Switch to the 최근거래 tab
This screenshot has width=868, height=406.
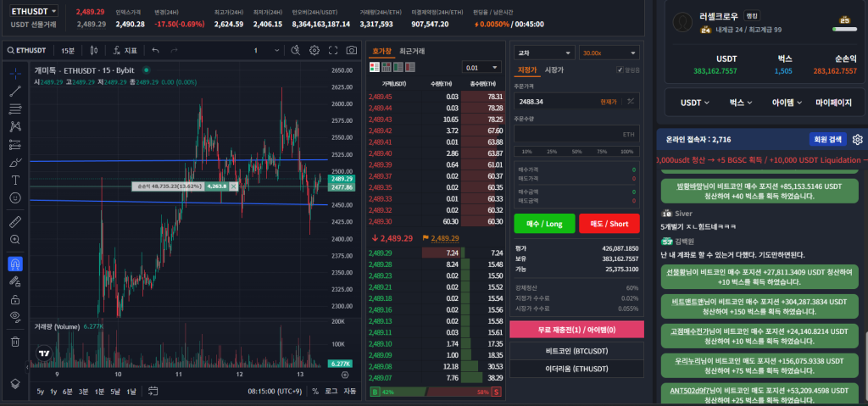coord(413,52)
